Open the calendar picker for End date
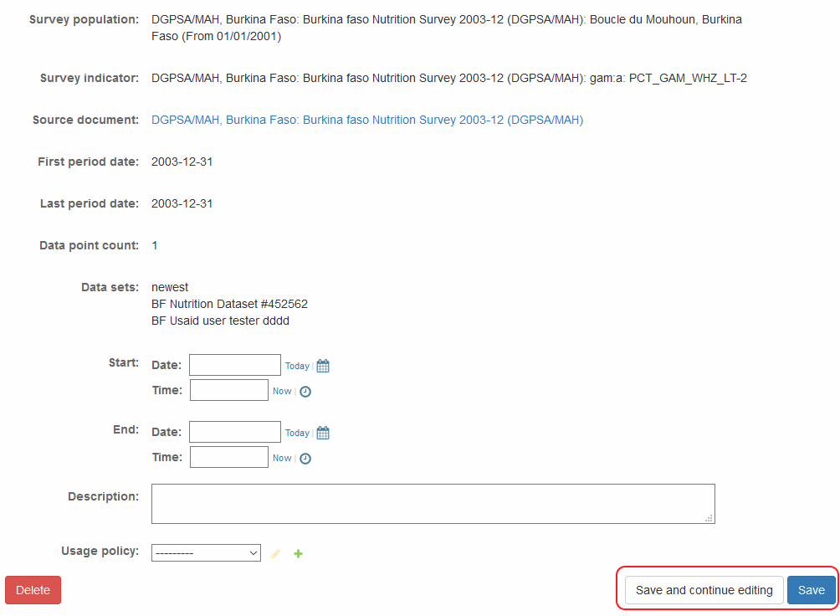 click(x=323, y=433)
